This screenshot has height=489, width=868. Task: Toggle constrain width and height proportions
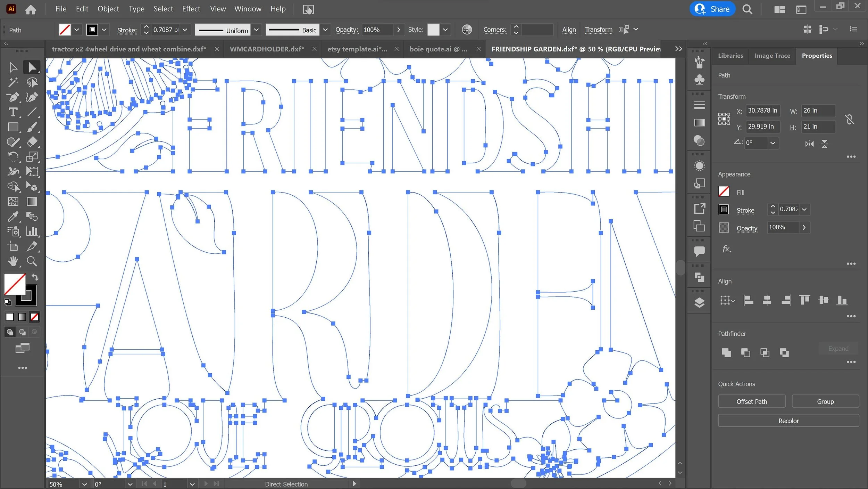point(849,119)
